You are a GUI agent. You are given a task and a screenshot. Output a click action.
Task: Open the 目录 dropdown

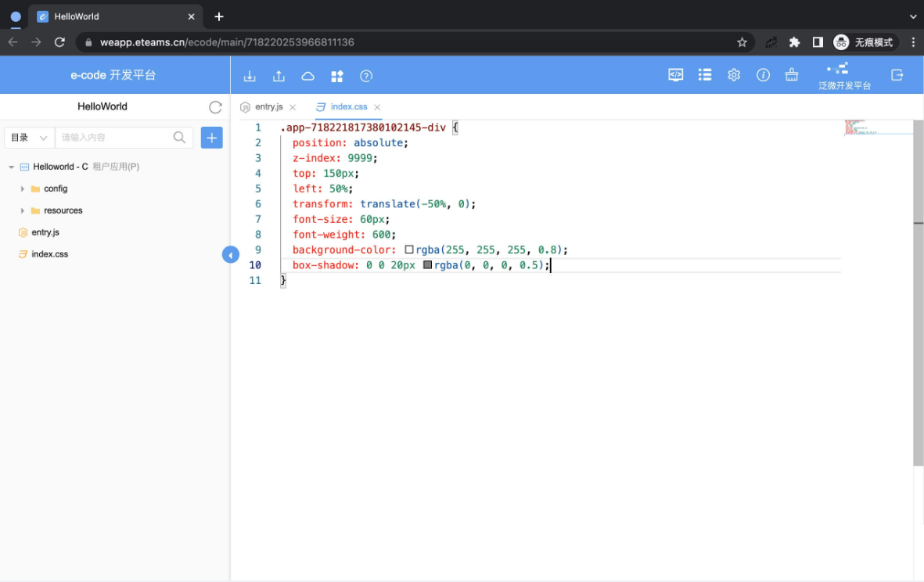click(29, 137)
